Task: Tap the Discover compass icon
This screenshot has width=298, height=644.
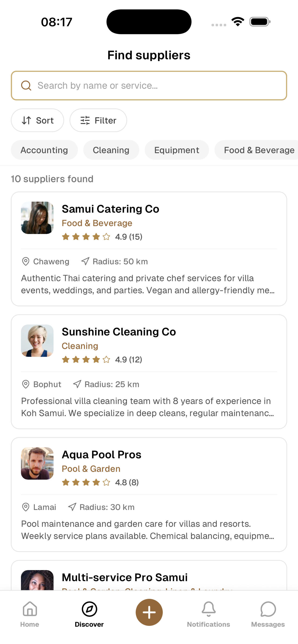Action: [x=89, y=609]
